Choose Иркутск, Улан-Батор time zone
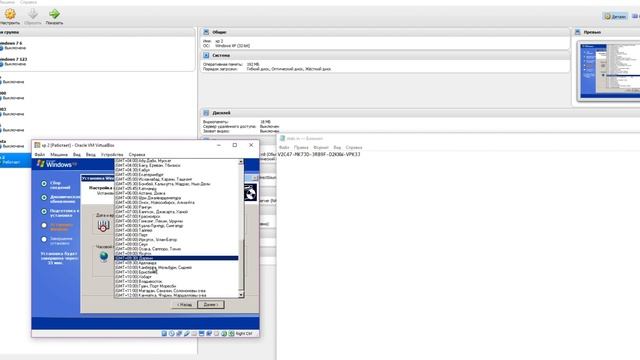 (x=176, y=240)
